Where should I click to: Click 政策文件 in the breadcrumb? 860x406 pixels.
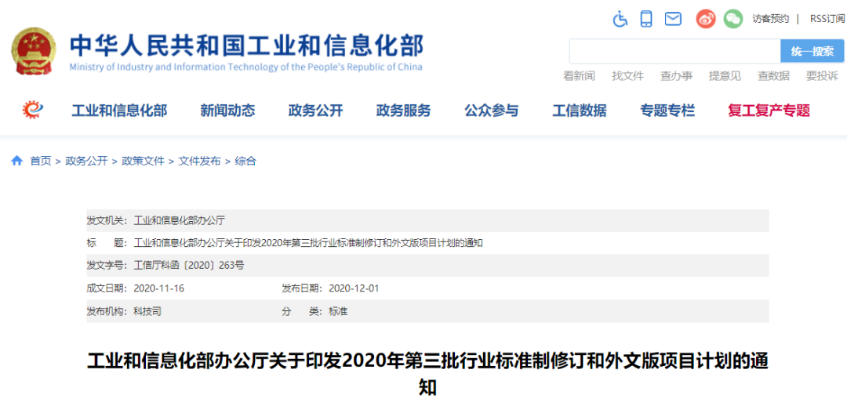click(143, 161)
